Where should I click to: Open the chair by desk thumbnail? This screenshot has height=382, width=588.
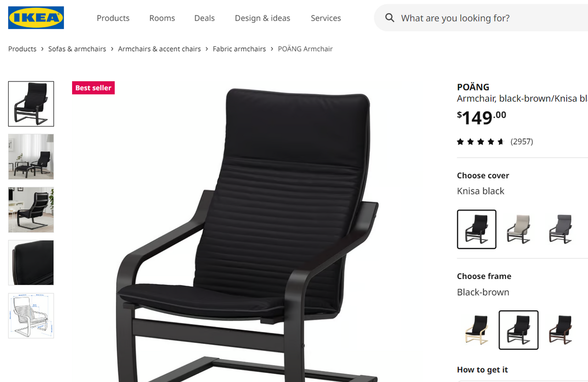(31, 210)
